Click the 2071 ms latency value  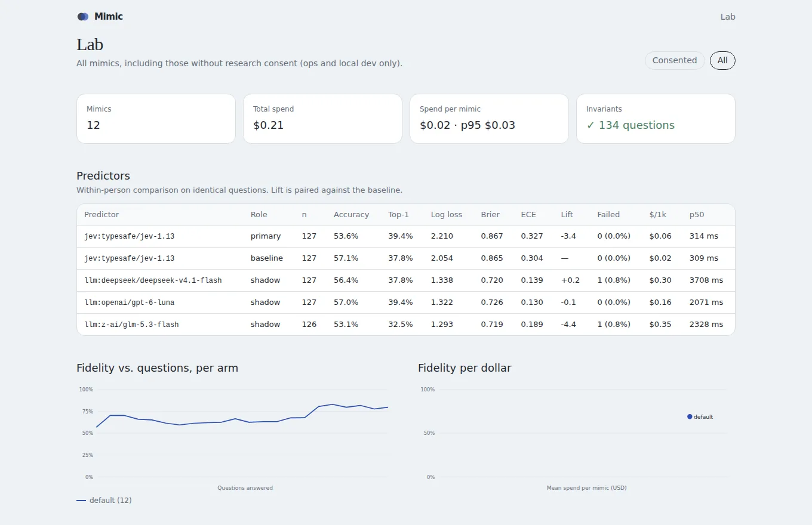click(706, 302)
